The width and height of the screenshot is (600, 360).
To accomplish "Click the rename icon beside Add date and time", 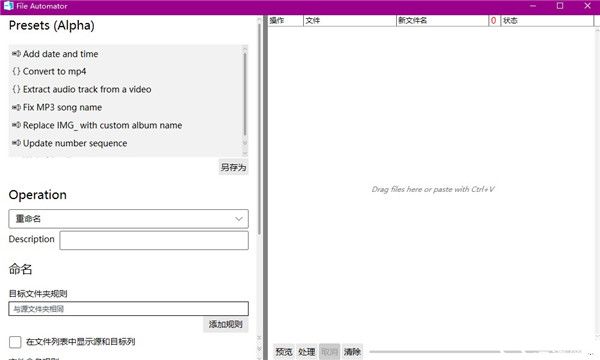I will 16,54.
